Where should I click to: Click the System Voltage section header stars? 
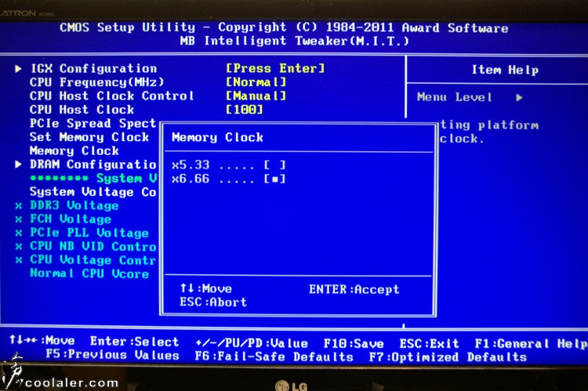[60, 179]
